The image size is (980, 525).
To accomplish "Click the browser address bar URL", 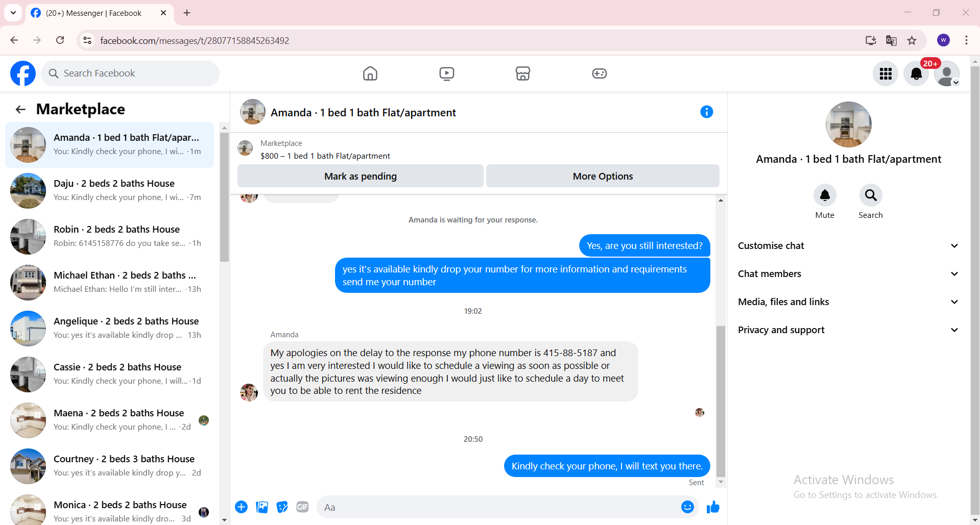I will click(x=195, y=40).
